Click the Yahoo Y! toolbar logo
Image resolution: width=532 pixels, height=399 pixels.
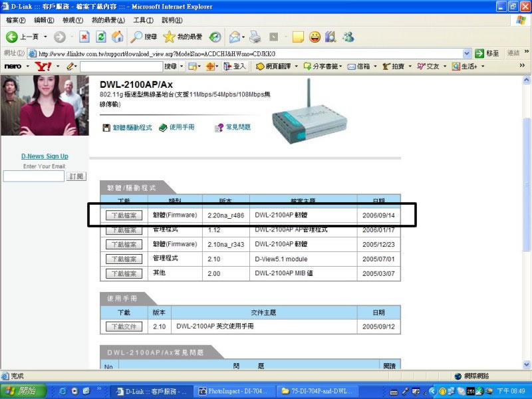[x=43, y=66]
